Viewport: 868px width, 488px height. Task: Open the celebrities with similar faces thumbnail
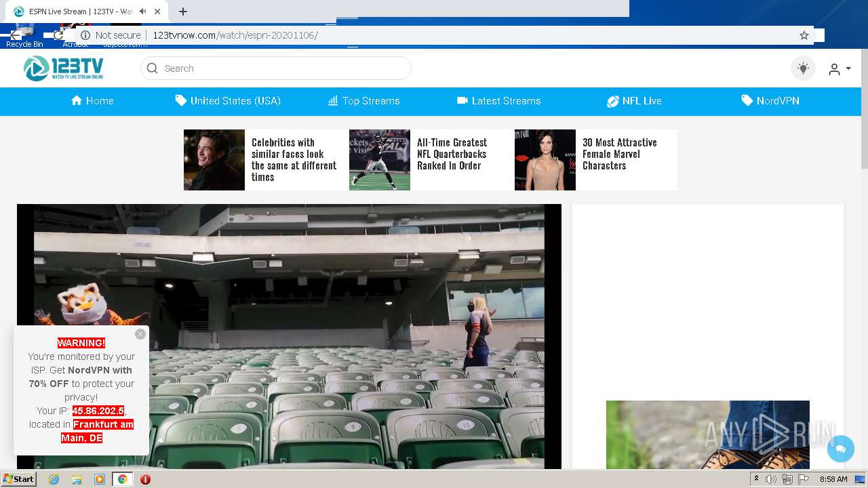[214, 160]
